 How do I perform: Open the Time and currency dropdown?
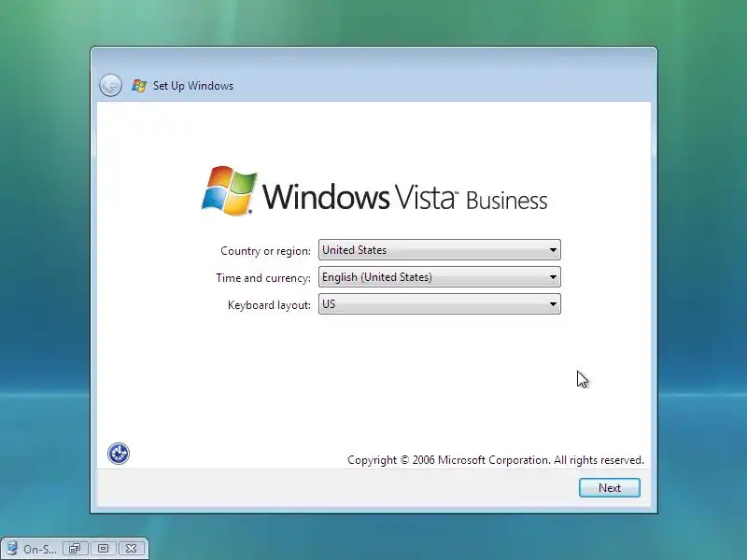(x=439, y=277)
